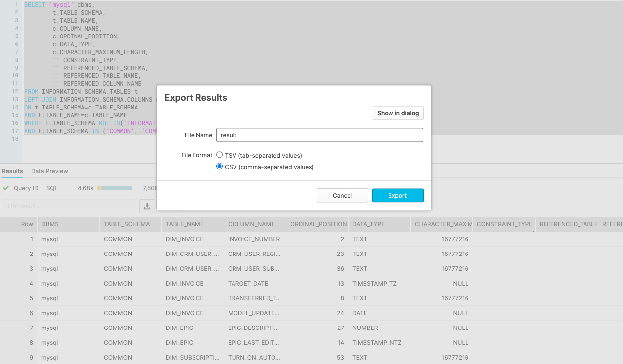Open the Results tab
This screenshot has height=364, width=623.
(x=12, y=171)
